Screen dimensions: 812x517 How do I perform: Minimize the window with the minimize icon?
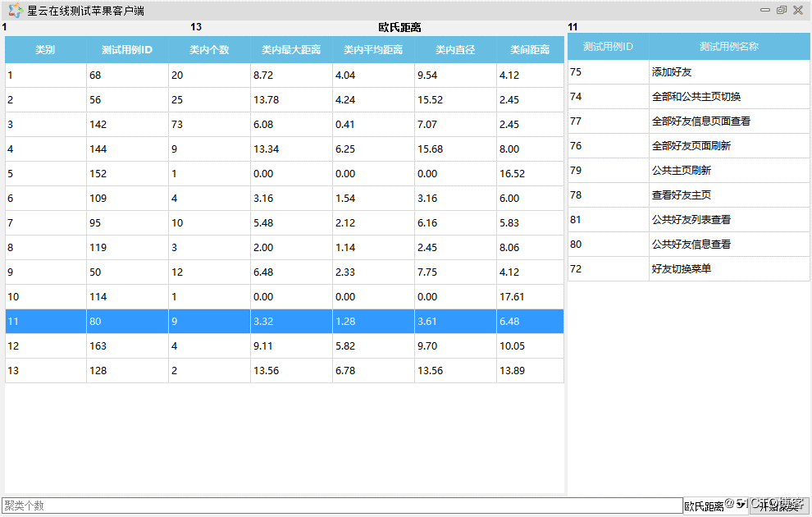765,10
